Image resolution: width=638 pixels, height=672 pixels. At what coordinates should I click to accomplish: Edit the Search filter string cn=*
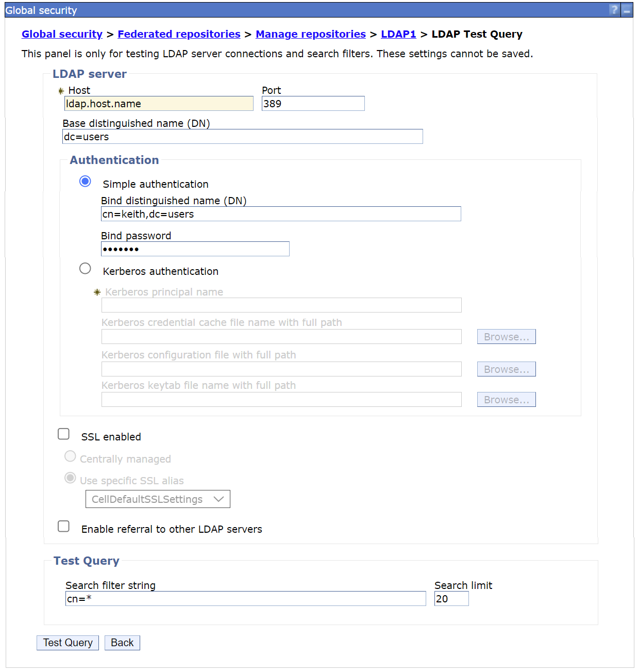[x=245, y=598]
